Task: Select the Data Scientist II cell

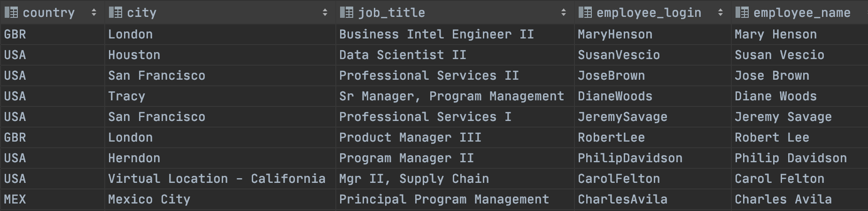Action: click(455, 55)
